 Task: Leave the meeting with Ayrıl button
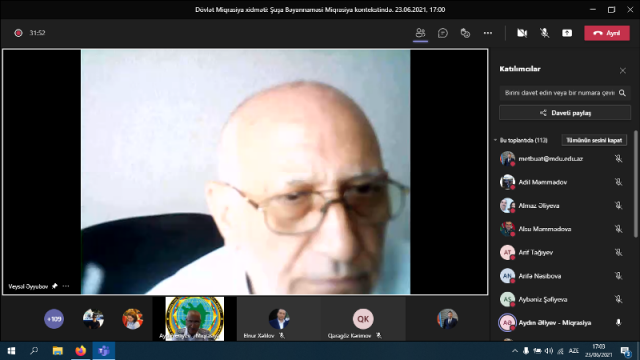[x=607, y=33]
